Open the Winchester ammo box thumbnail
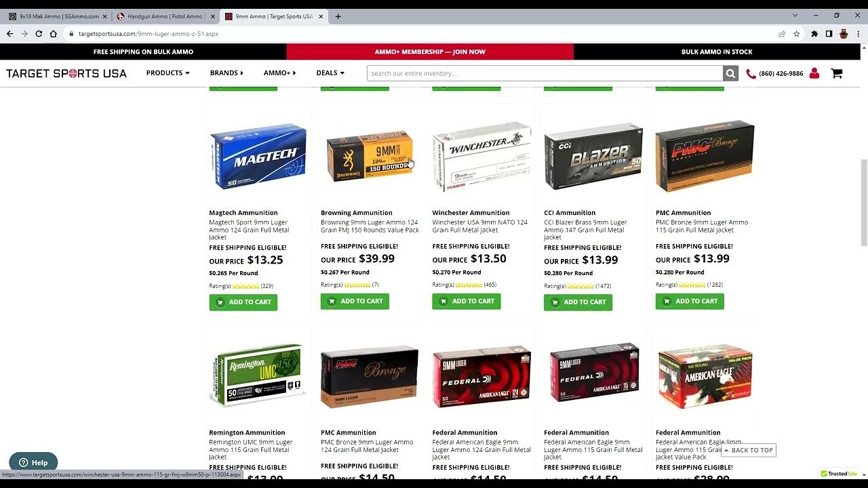This screenshot has width=868, height=488. [x=481, y=157]
